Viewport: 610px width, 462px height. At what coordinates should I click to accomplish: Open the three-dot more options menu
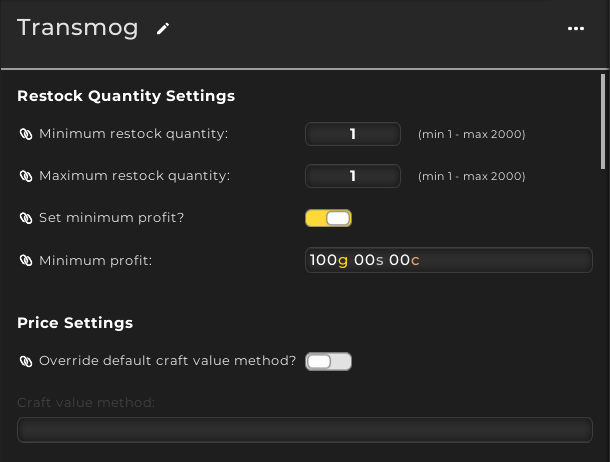[575, 29]
